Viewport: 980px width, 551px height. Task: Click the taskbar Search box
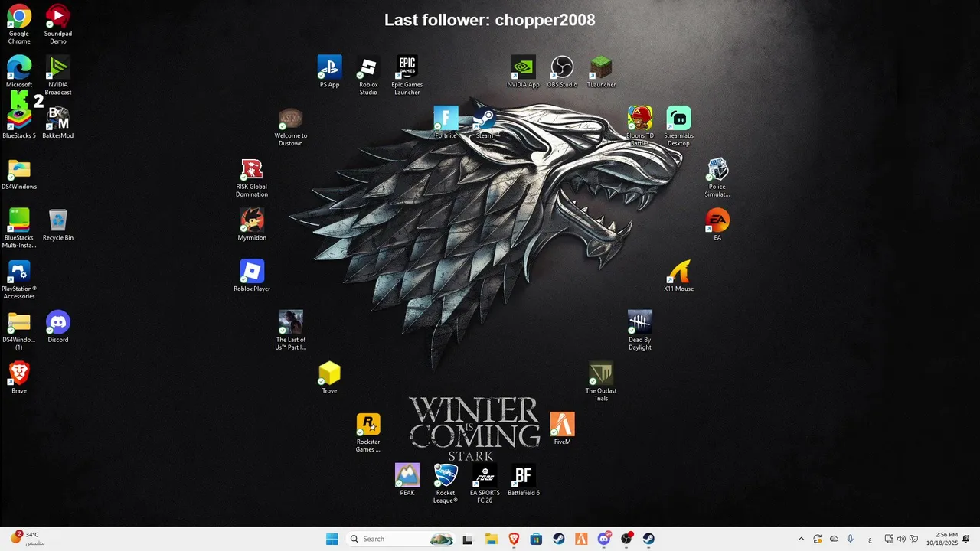[x=400, y=539]
